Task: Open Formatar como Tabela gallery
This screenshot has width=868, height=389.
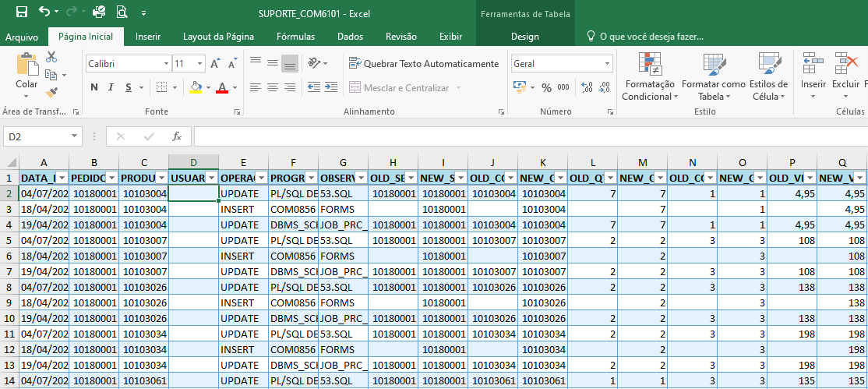Action: 714,76
